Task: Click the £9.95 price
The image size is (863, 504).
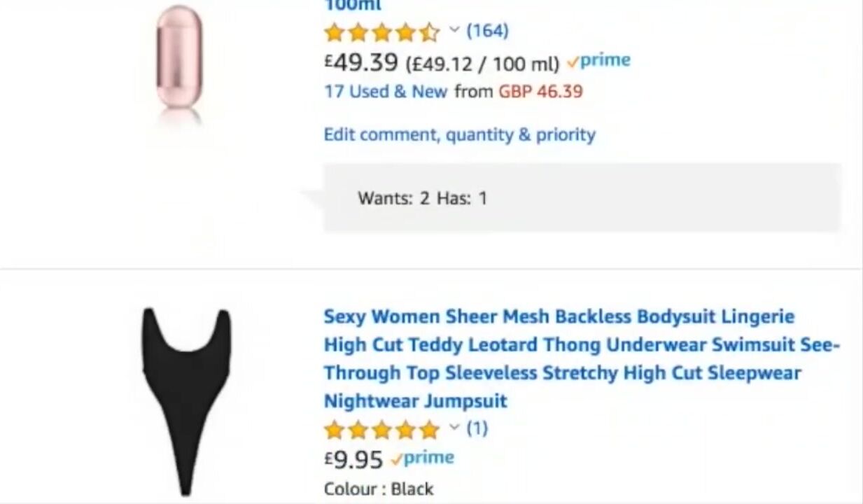Action: (353, 460)
